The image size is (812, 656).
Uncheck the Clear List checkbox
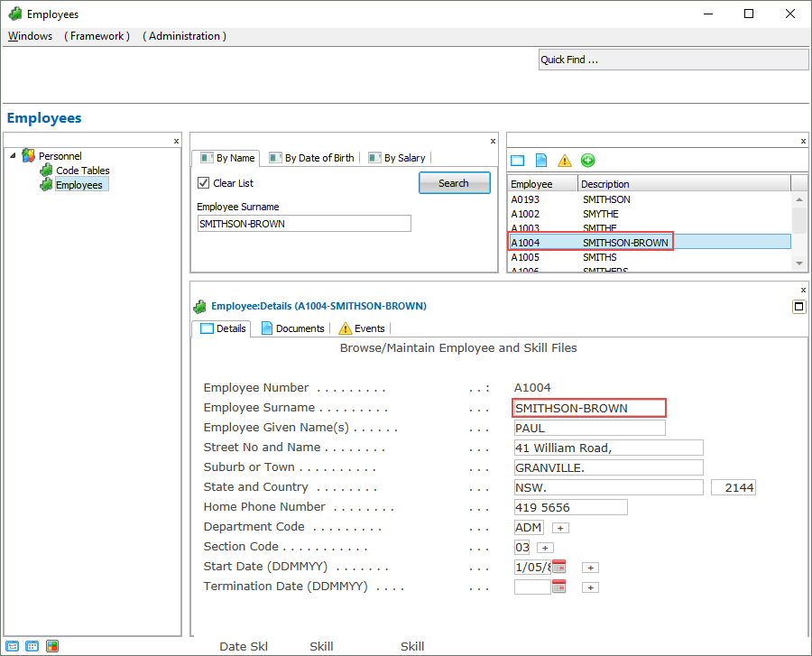point(204,183)
